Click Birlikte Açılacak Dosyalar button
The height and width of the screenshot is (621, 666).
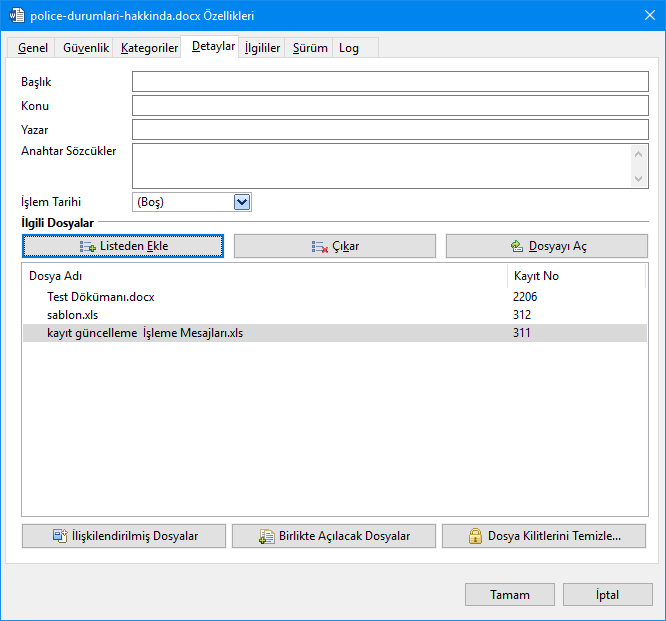click(334, 536)
